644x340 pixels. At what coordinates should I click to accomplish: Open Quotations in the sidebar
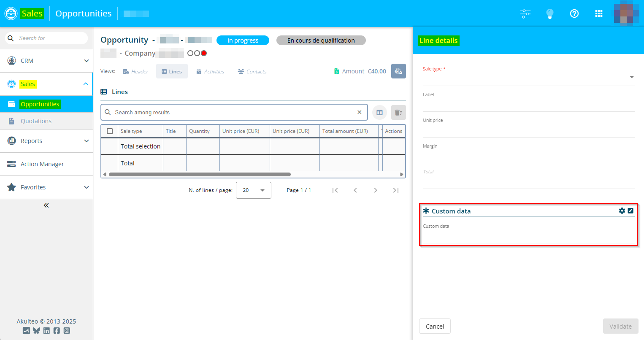(36, 121)
